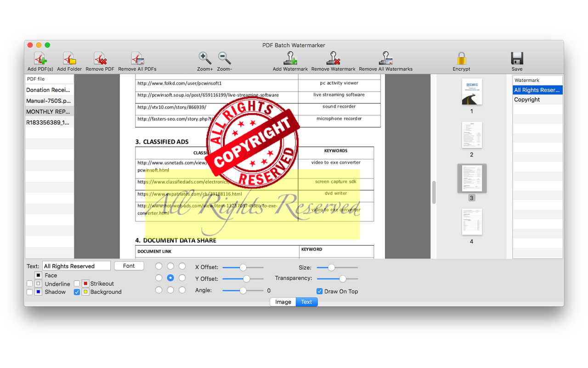Screen dimensions: 588x368
Task: Enable the Strikeout checkbox
Action: [77, 283]
